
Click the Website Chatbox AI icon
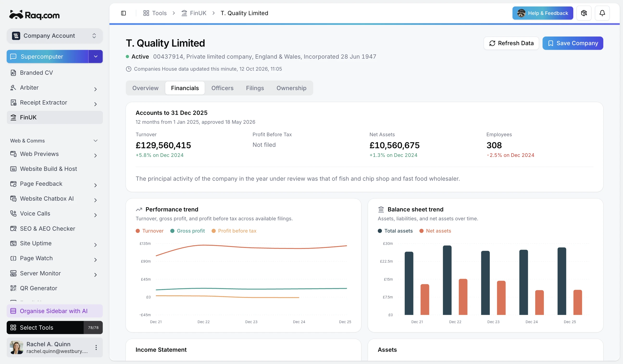pos(13,199)
